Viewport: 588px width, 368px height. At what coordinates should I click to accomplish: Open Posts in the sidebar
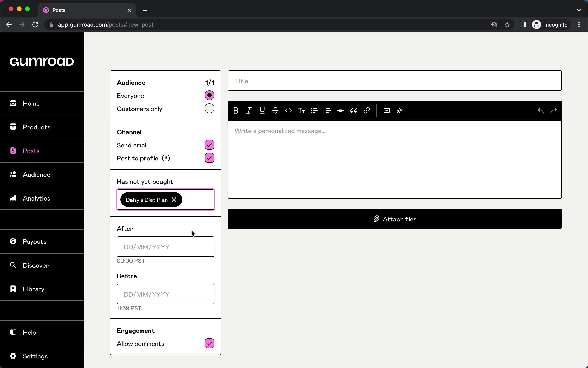42,151
